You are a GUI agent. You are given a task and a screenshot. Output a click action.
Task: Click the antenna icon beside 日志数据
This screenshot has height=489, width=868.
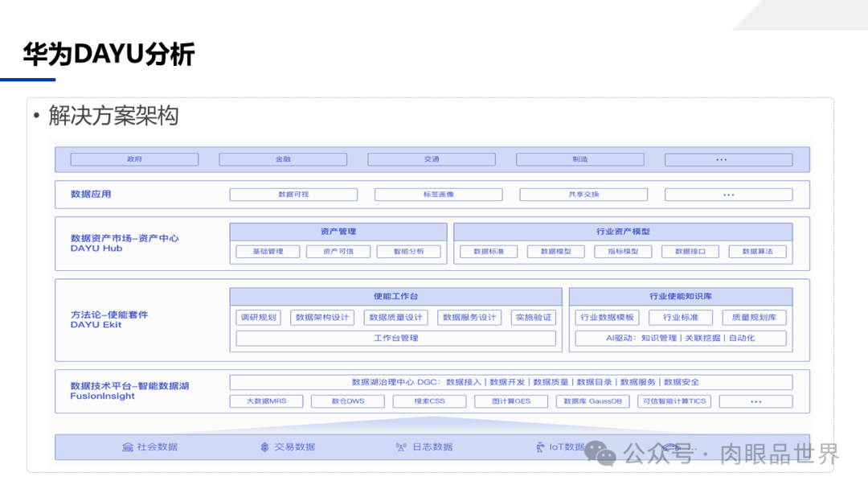pyautogui.click(x=401, y=447)
